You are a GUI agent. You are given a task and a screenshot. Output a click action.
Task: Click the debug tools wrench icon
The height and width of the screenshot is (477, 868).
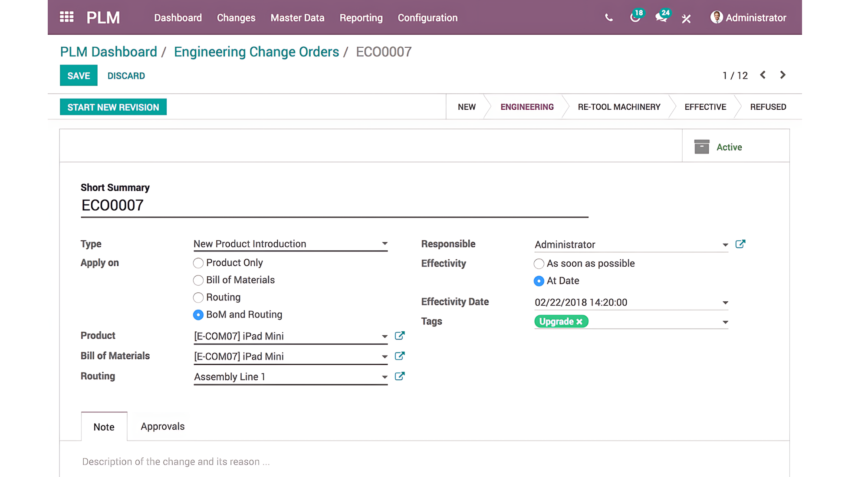pyautogui.click(x=686, y=18)
